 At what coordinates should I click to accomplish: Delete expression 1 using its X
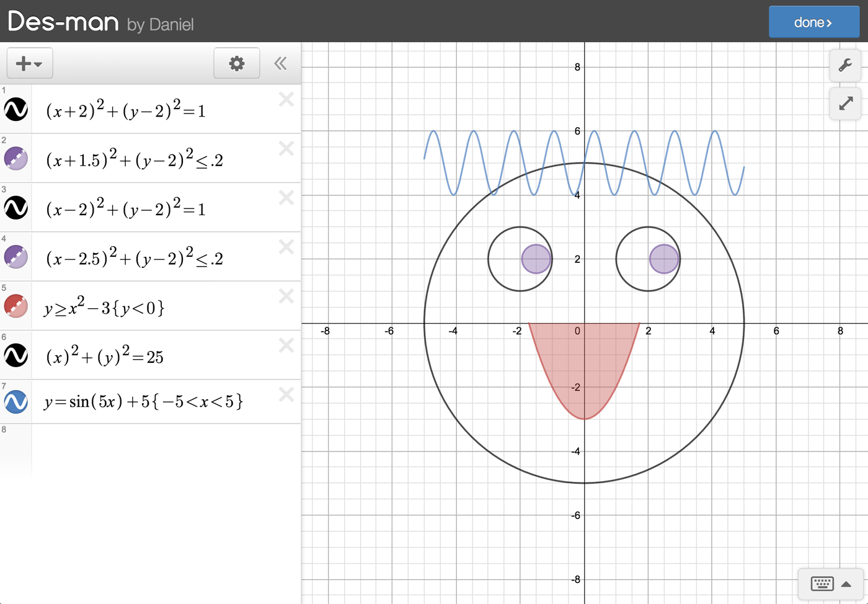click(x=286, y=99)
